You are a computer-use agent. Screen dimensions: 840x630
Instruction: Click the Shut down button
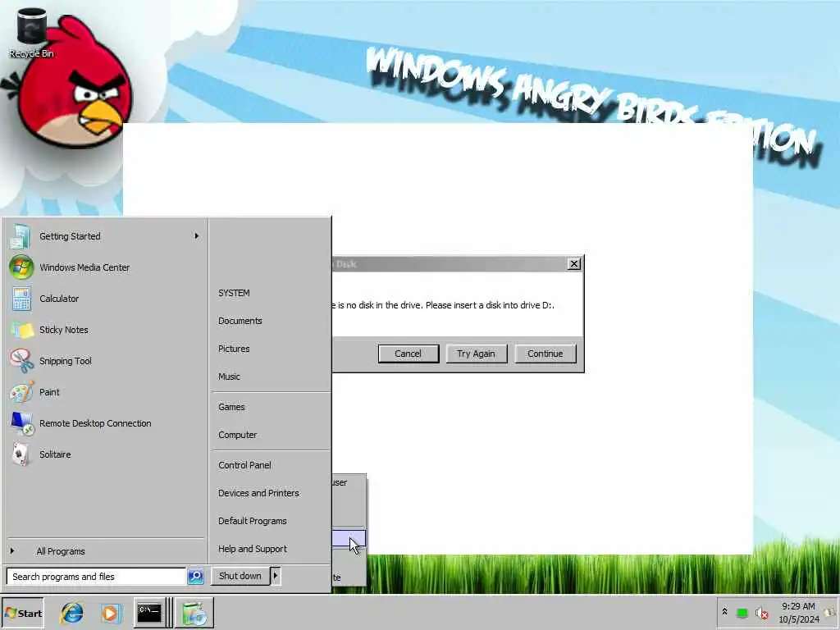[x=240, y=576]
